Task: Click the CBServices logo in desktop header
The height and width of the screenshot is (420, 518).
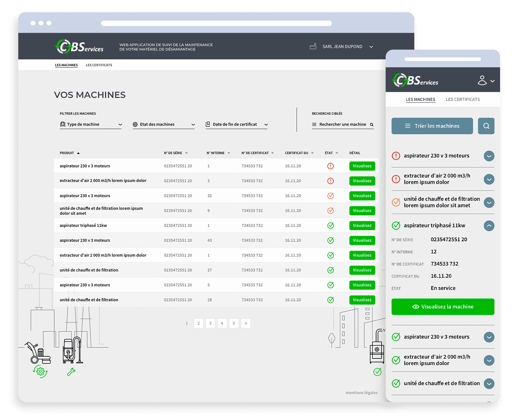Action: [x=79, y=47]
